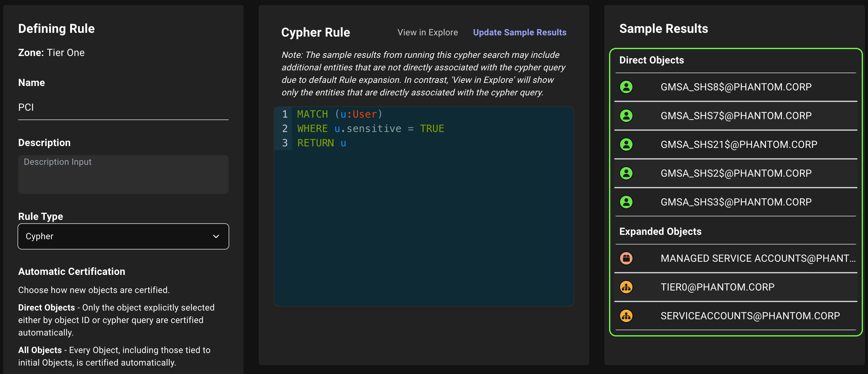This screenshot has height=374, width=868.
Task: Click Update Sample Results link
Action: point(519,32)
